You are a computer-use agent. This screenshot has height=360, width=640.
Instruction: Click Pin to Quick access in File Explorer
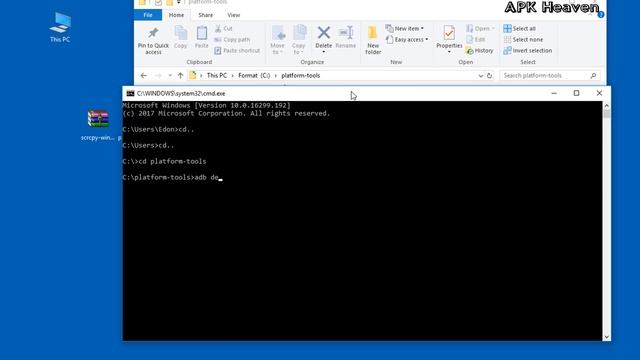tap(153, 41)
